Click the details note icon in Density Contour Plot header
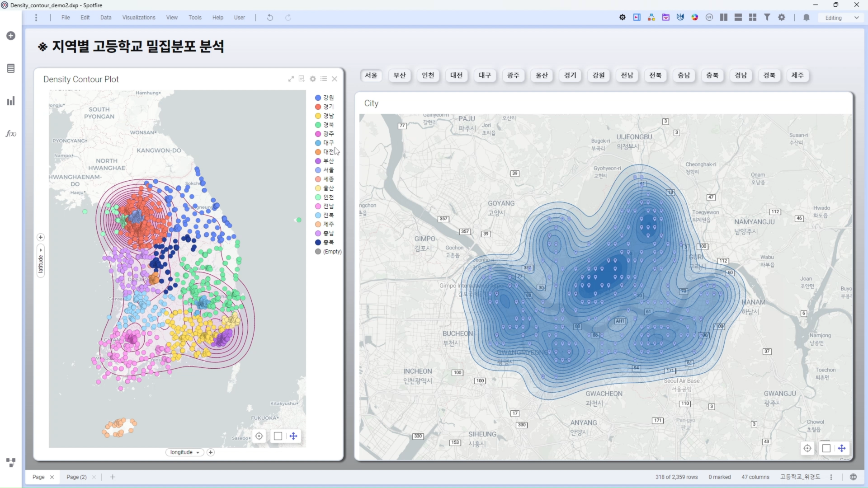Screen dimensions: 868x488 click(x=302, y=79)
